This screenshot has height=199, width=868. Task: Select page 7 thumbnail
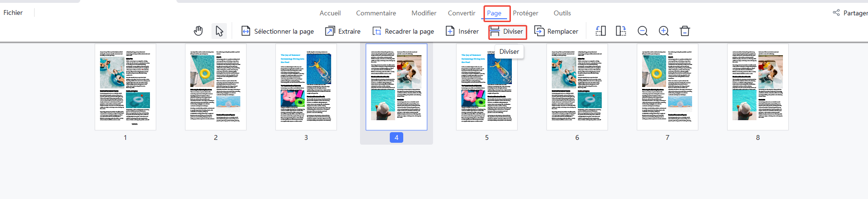point(668,87)
